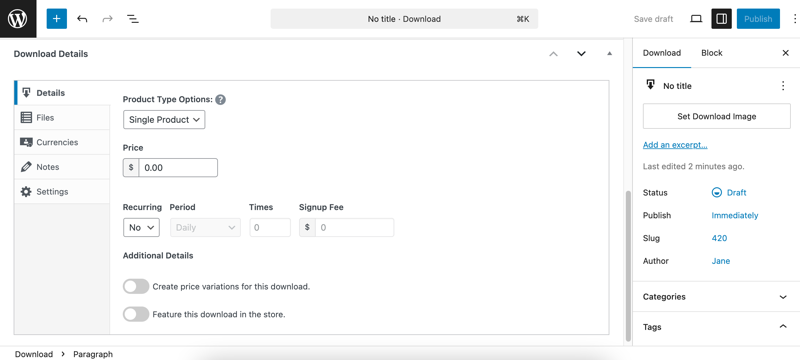This screenshot has height=360, width=800.
Task: Open the document overview list icon
Action: pyautogui.click(x=133, y=19)
